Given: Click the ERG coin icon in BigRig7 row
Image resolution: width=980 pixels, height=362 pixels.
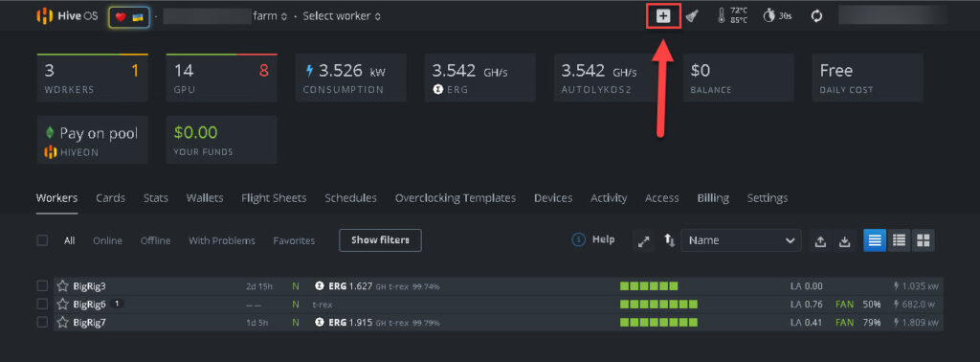Looking at the screenshot, I should coord(320,323).
